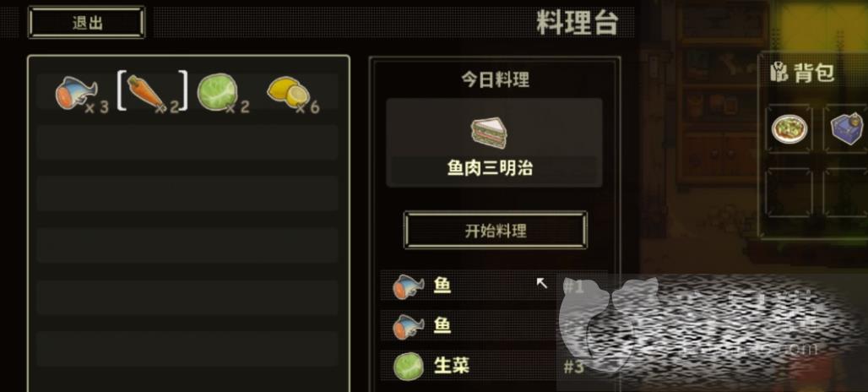Click the 鱼肉三明治 dish name label
The width and height of the screenshot is (868, 392).
pyautogui.click(x=490, y=168)
